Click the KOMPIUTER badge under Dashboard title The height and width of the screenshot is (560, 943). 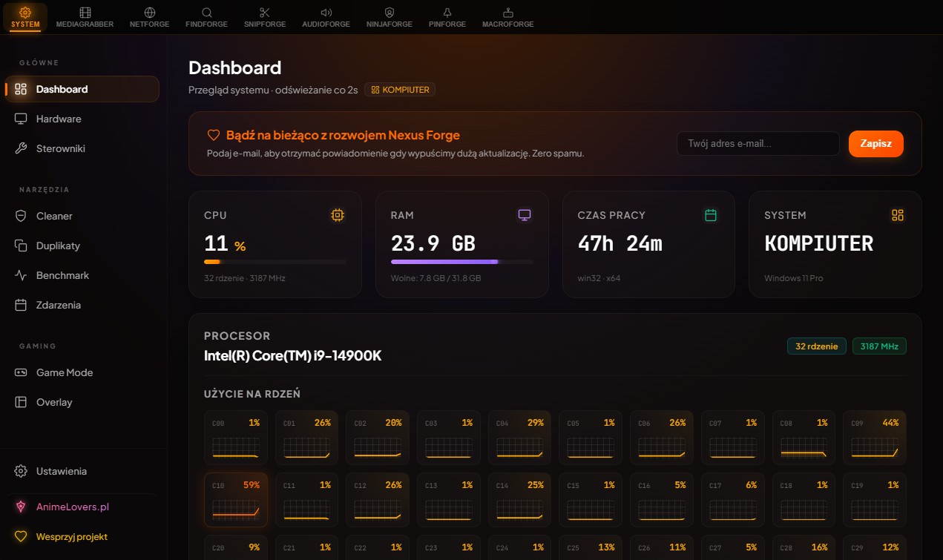click(x=400, y=90)
